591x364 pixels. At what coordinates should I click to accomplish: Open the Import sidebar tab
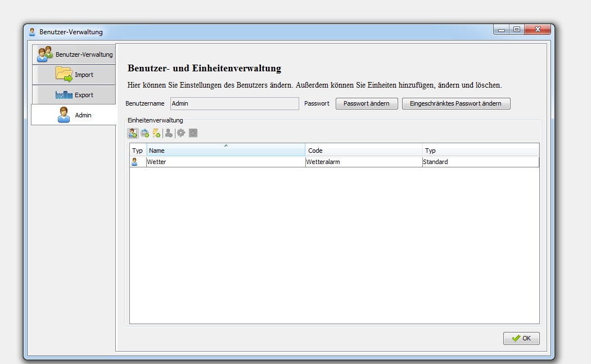coord(74,75)
